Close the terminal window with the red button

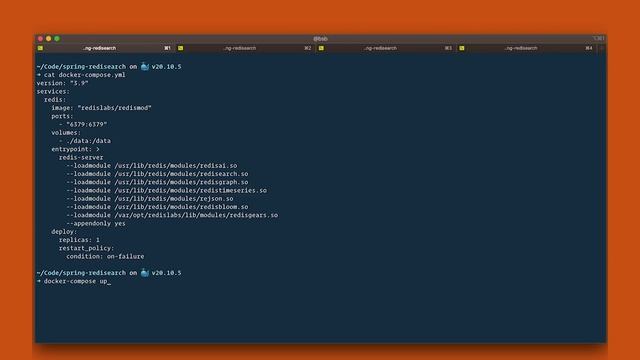point(40,39)
